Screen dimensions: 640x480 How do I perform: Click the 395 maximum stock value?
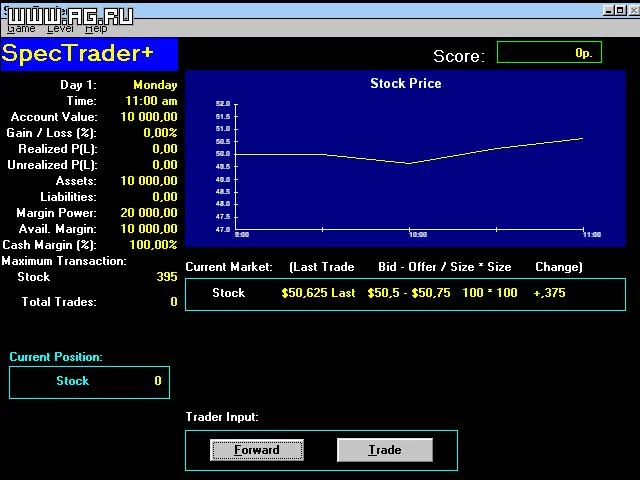pos(167,277)
